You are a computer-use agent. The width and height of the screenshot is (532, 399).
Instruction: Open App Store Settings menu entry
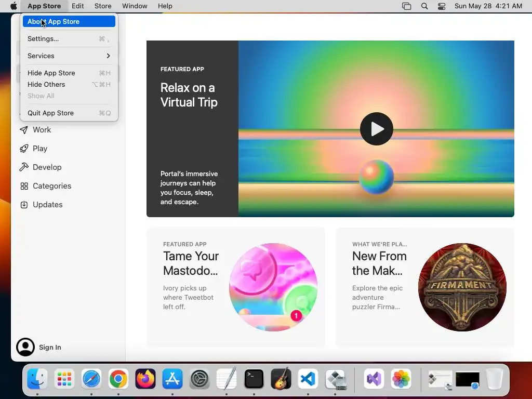click(x=69, y=38)
